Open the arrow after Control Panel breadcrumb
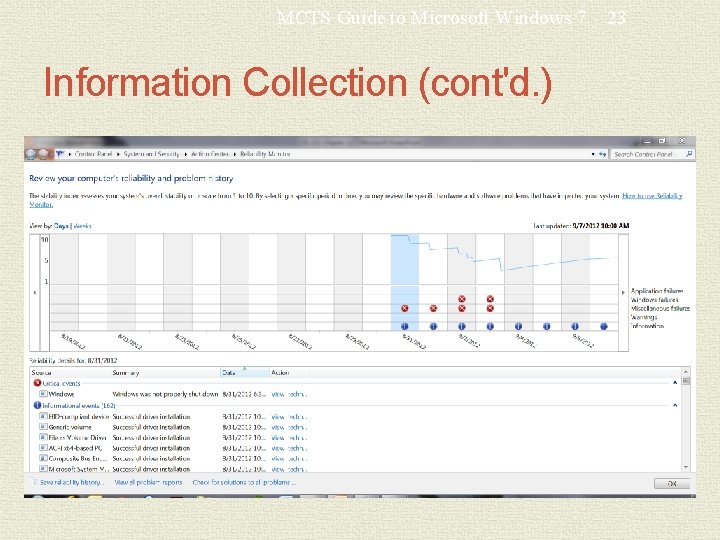 click(x=118, y=154)
